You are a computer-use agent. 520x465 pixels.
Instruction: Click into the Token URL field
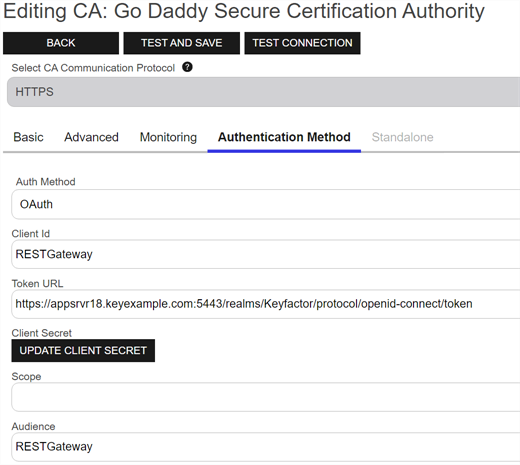pyautogui.click(x=266, y=304)
